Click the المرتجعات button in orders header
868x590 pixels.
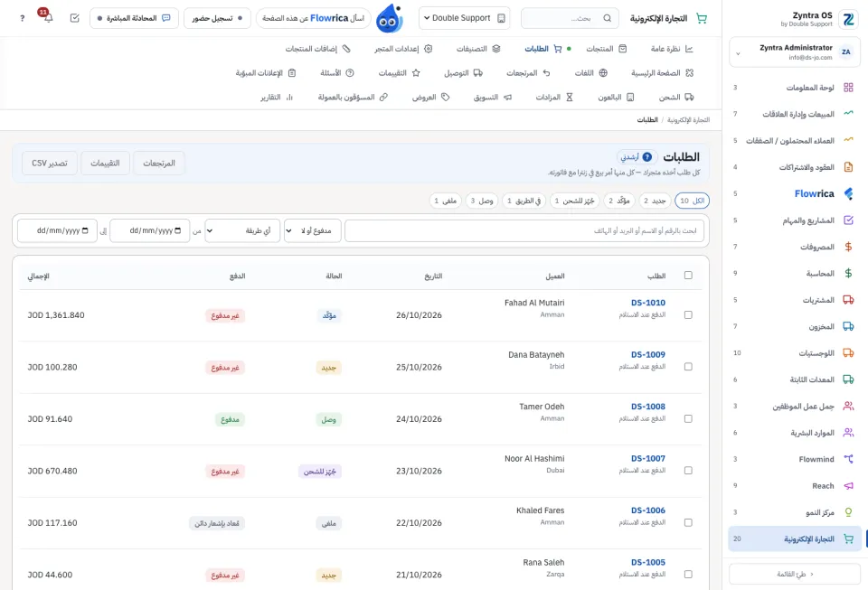[159, 164]
